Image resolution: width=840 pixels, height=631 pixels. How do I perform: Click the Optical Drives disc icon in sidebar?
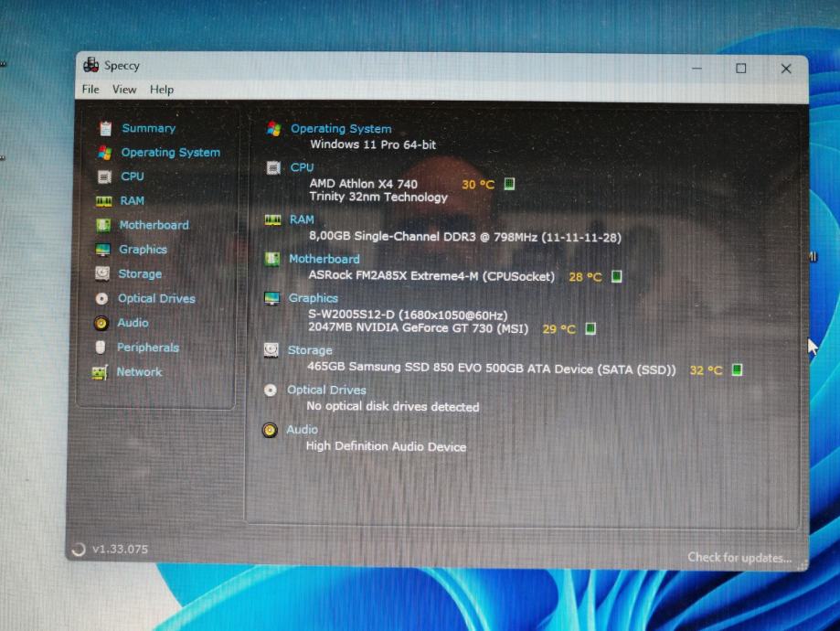pos(101,299)
